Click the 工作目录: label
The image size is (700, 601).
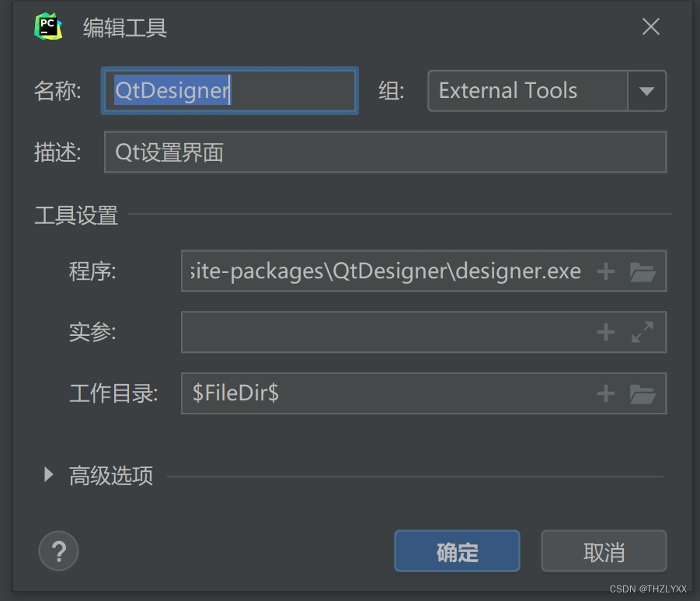tap(113, 393)
